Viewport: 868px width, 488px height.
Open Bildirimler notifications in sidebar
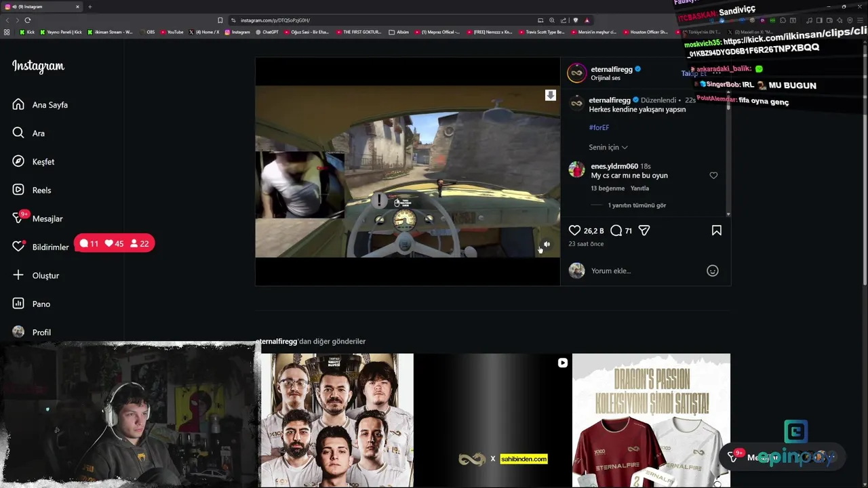(41, 247)
